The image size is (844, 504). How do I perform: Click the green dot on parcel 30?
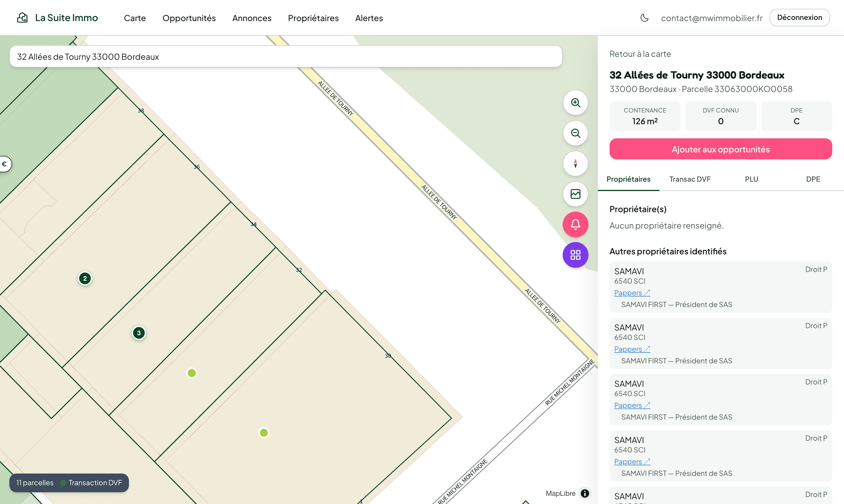264,433
